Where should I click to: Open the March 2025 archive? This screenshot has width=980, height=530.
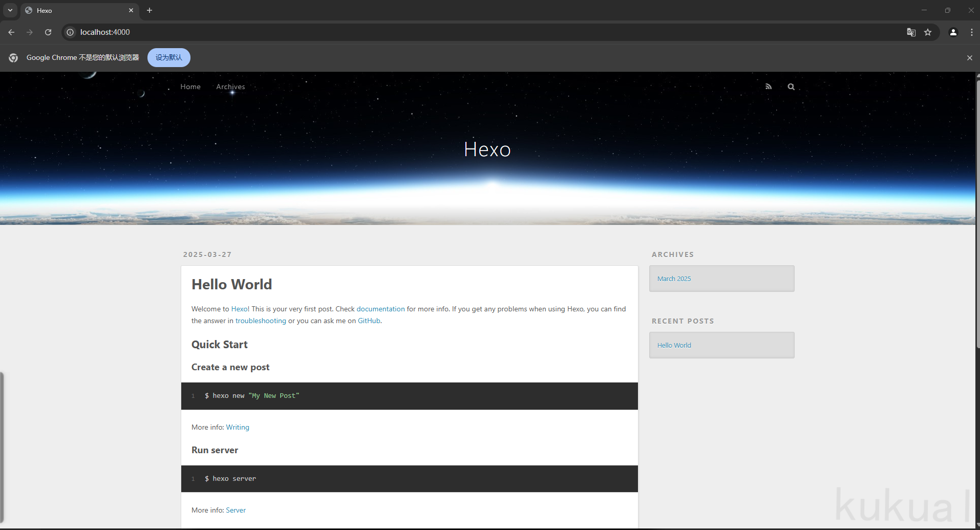point(674,279)
